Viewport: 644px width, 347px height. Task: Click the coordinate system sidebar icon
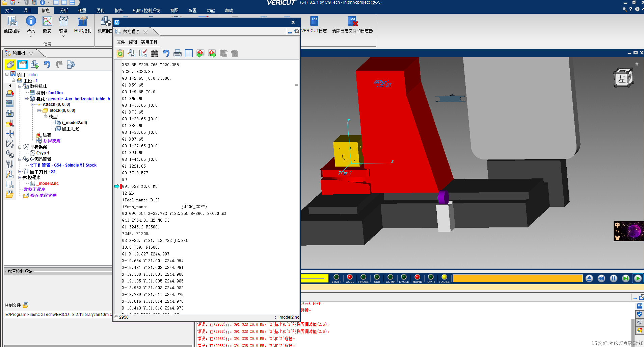pos(10,144)
